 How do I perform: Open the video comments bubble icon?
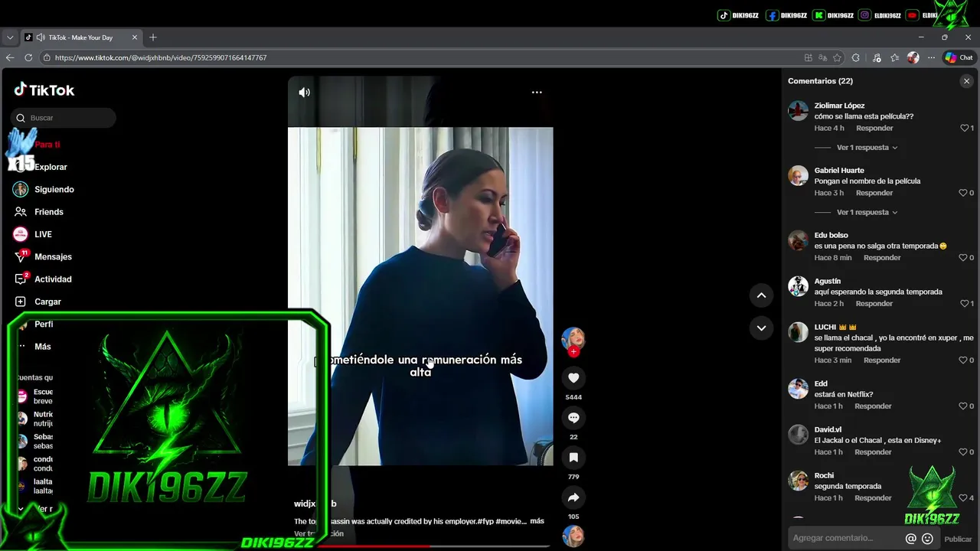click(573, 418)
